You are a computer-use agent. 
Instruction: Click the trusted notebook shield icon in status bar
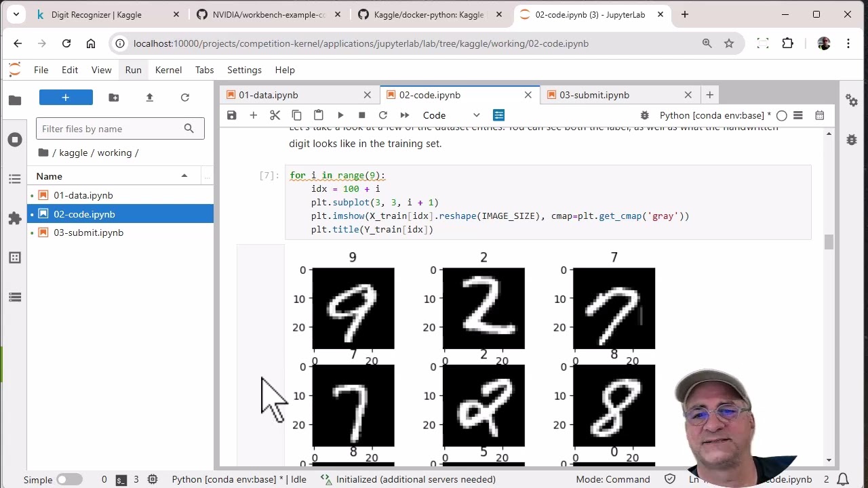670,479
